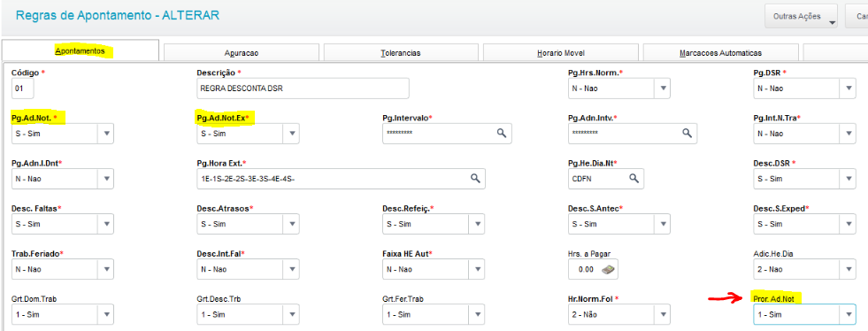Screen dimensions: 868x331
Task: Switch to Apuracao tab
Action: click(242, 53)
